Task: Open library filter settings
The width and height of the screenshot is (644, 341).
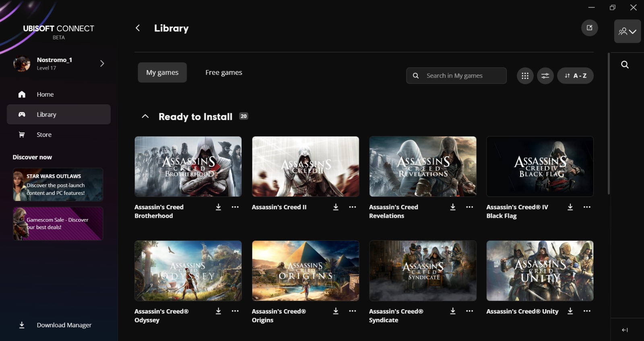Action: pos(545,76)
